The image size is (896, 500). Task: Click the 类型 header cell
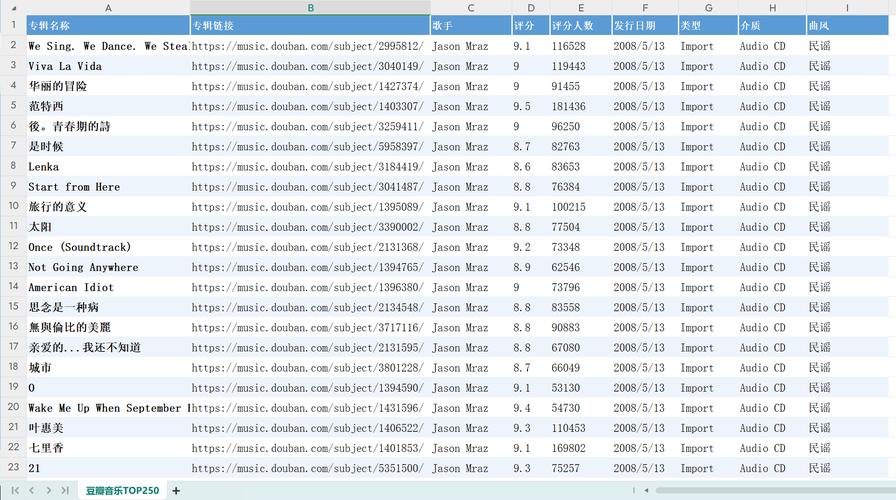[708, 26]
